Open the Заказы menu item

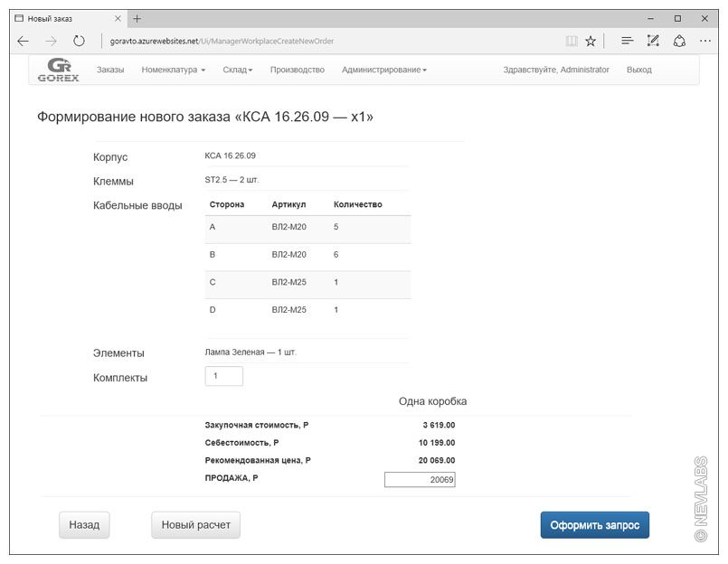pyautogui.click(x=110, y=70)
